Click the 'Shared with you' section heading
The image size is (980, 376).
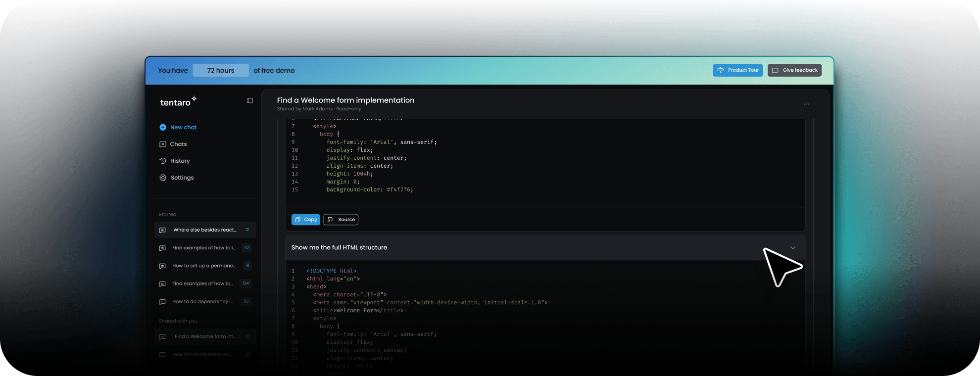pos(178,321)
